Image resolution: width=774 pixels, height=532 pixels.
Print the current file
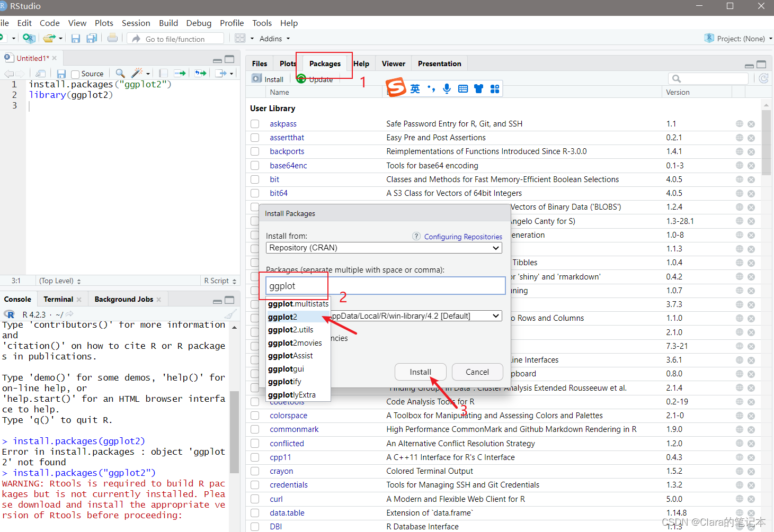(112, 38)
